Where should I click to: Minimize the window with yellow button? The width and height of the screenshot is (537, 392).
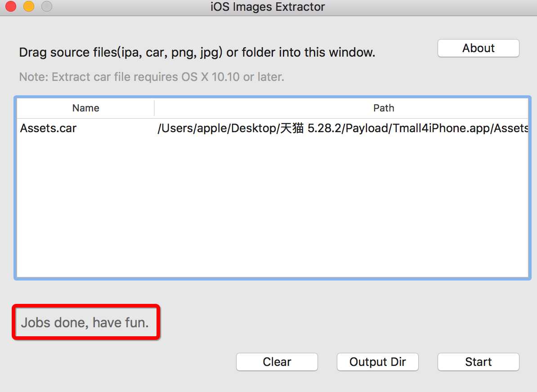[29, 6]
